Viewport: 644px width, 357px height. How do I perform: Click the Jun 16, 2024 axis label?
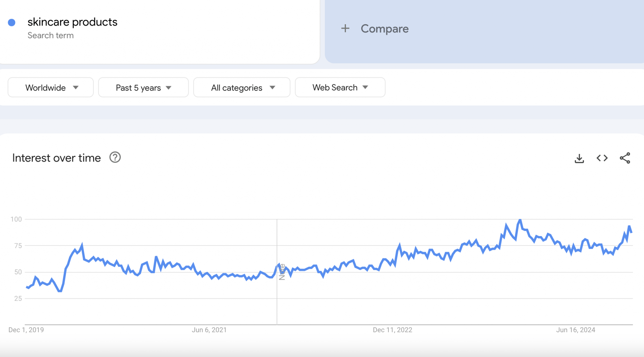click(575, 330)
